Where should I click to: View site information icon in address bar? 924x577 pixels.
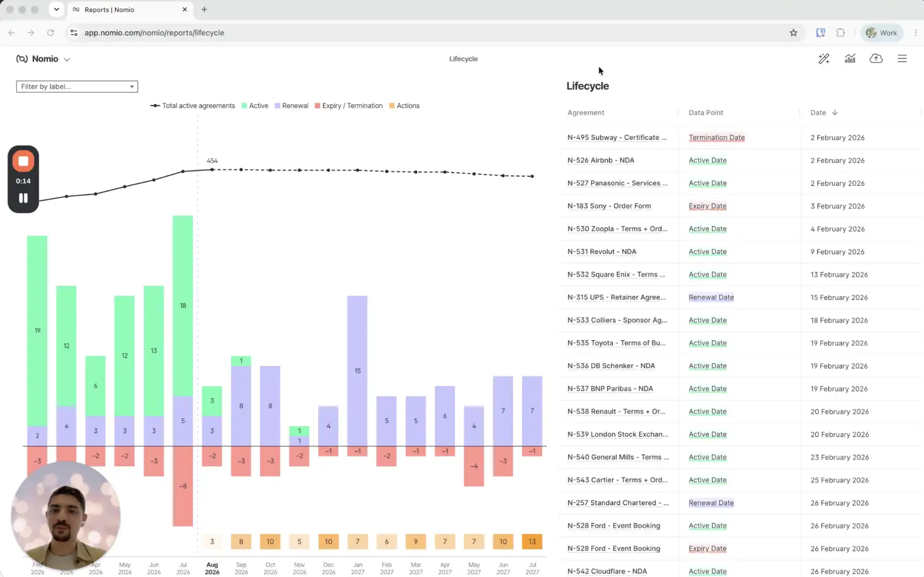click(x=74, y=33)
